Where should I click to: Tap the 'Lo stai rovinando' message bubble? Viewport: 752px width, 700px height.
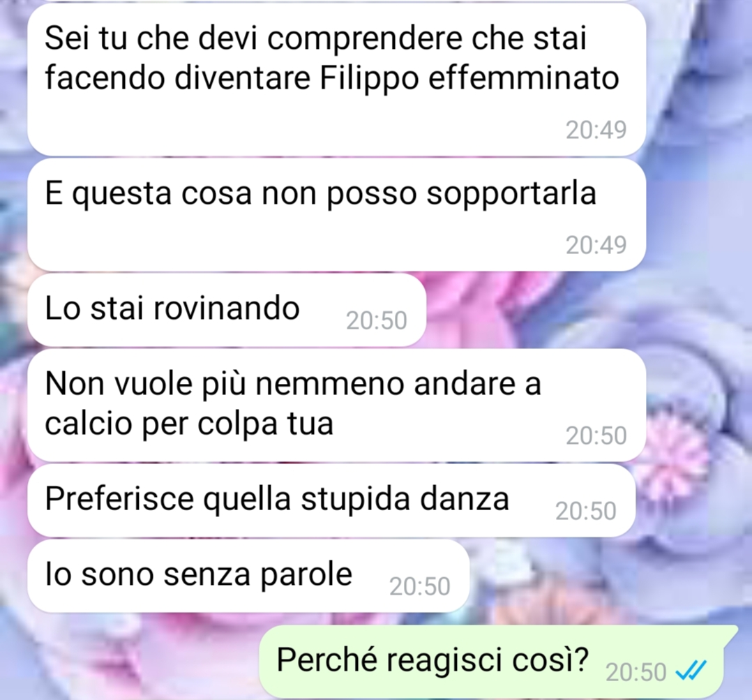click(227, 310)
